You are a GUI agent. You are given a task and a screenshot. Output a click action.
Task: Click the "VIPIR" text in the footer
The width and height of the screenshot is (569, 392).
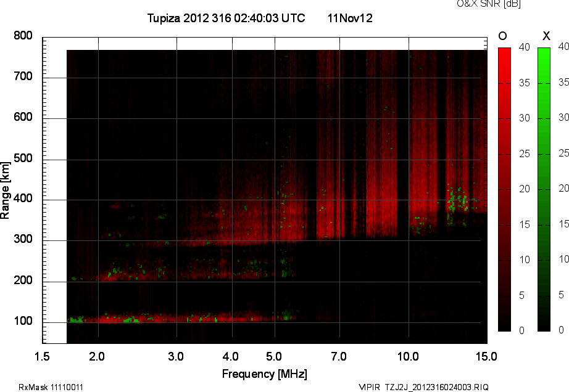click(369, 387)
